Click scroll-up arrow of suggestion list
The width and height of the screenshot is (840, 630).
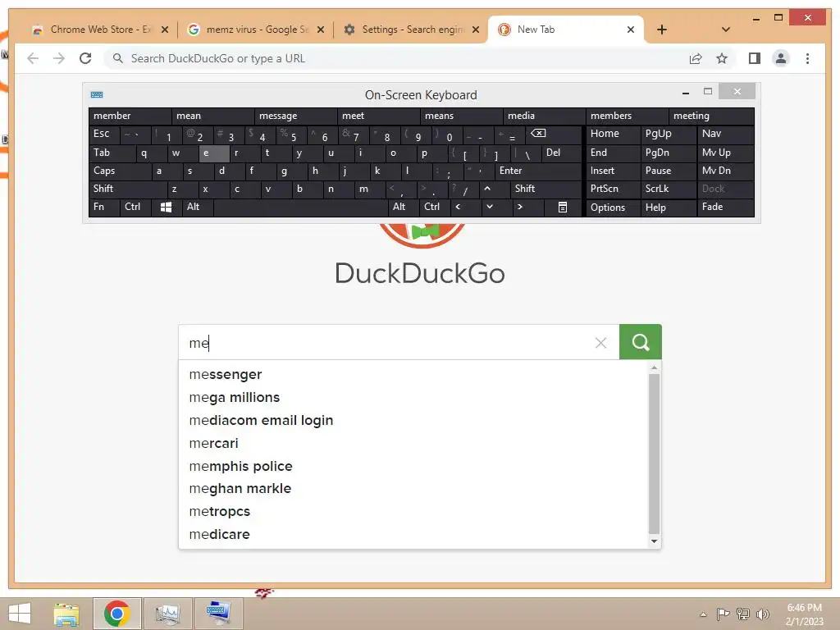click(x=654, y=367)
